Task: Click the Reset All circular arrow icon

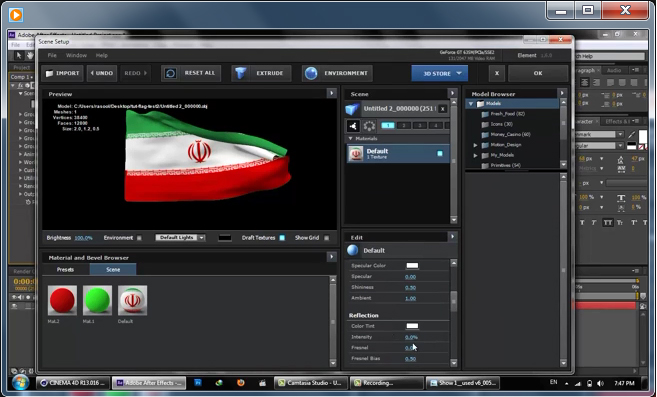Action: click(x=171, y=73)
